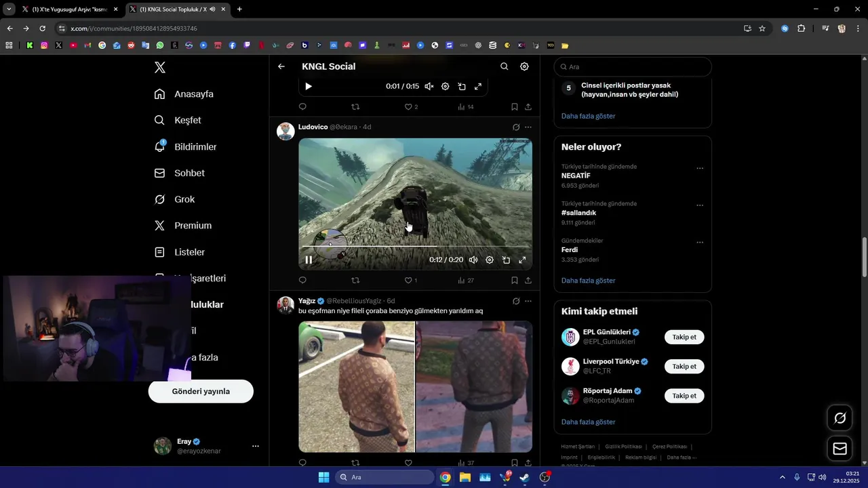Show more accounts to follow

pyautogui.click(x=588, y=422)
